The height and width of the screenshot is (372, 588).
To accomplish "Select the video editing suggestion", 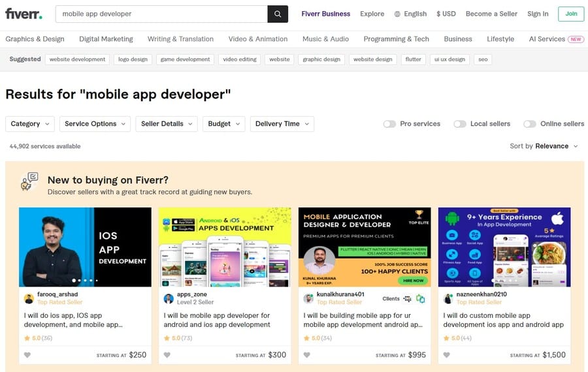I will click(240, 59).
